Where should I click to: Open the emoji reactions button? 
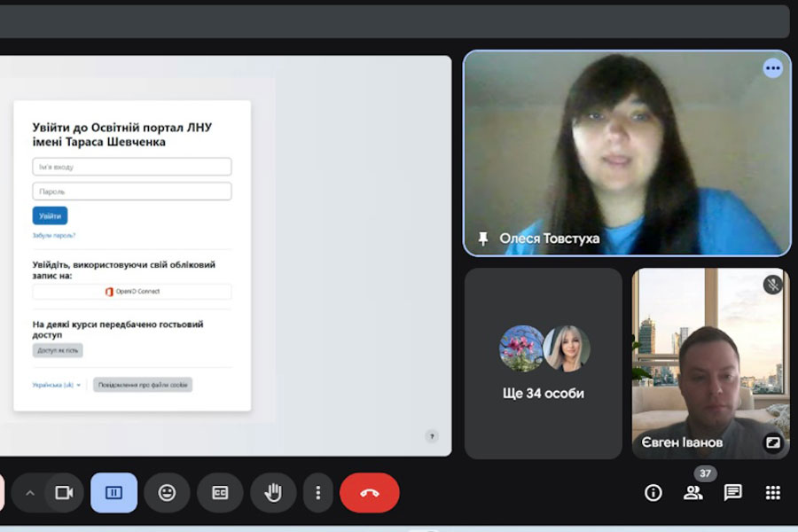coord(167,492)
